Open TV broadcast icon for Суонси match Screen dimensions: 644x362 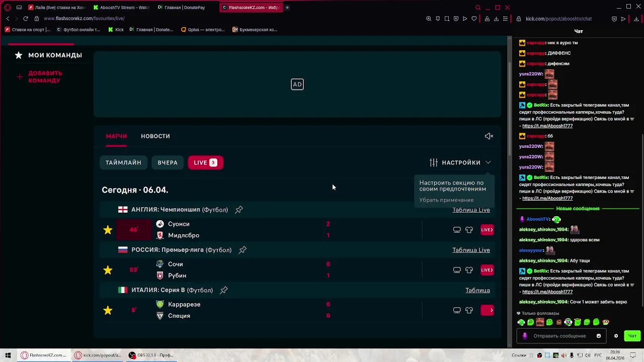click(457, 230)
